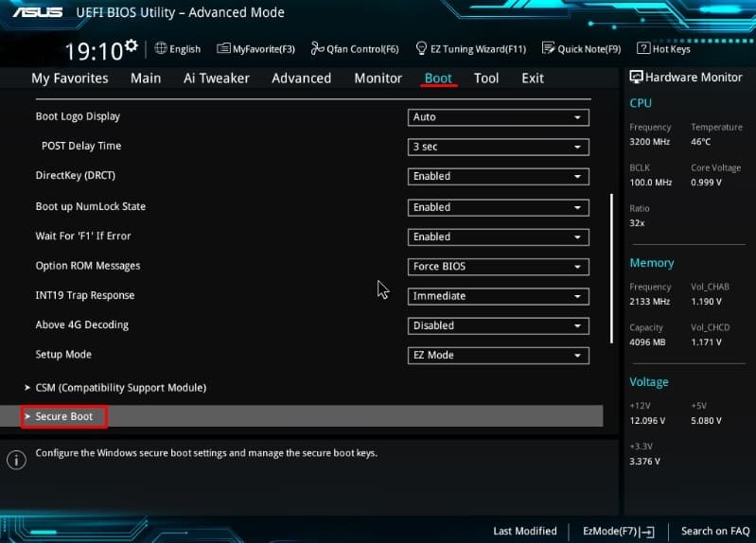Click the Hot Keys question mark icon
Image resolution: width=756 pixels, height=543 pixels.
[x=643, y=48]
